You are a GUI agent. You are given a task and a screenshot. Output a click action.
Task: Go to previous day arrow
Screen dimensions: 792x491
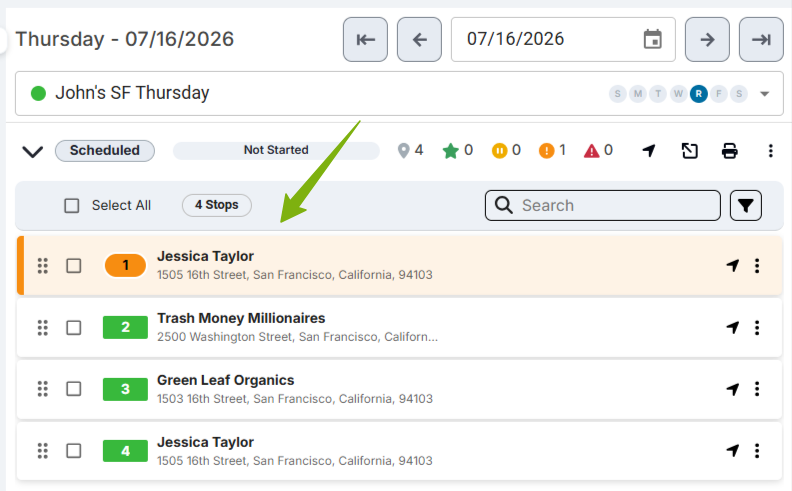pyautogui.click(x=419, y=39)
